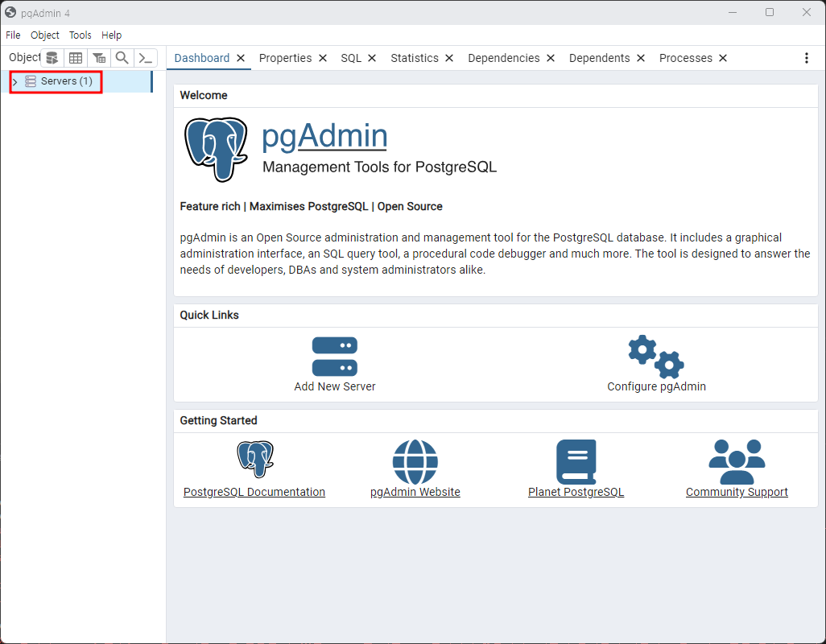Screen dimensions: 826x644
Task: Click the Community Support people icon
Action: 737,462
